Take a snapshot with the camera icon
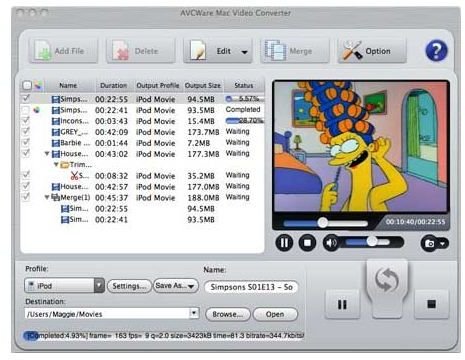This screenshot has height=360, width=465. [x=430, y=243]
